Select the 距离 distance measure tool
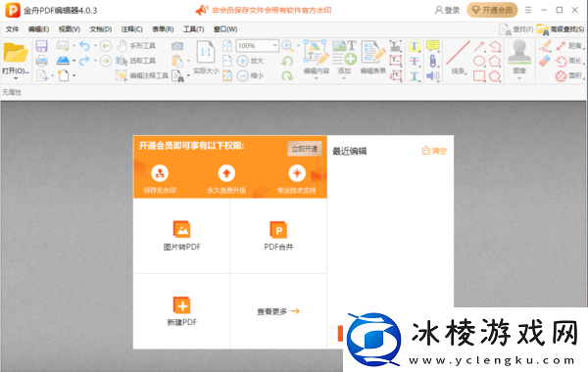 pos(569,46)
